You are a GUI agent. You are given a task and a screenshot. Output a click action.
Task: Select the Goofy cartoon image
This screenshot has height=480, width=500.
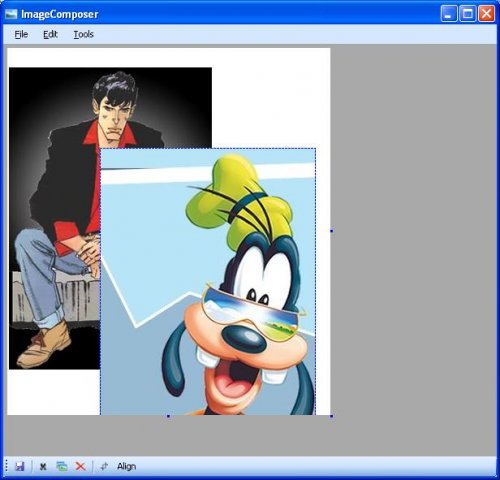(208, 282)
